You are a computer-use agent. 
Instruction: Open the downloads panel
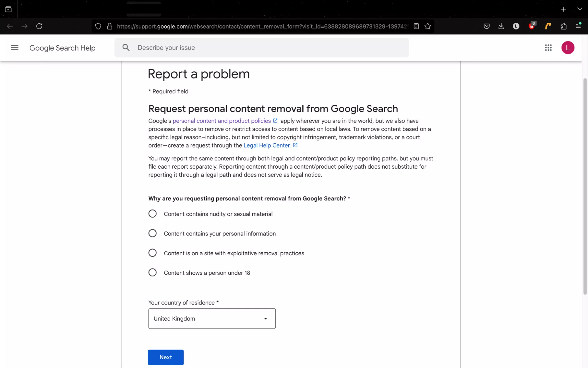(501, 26)
